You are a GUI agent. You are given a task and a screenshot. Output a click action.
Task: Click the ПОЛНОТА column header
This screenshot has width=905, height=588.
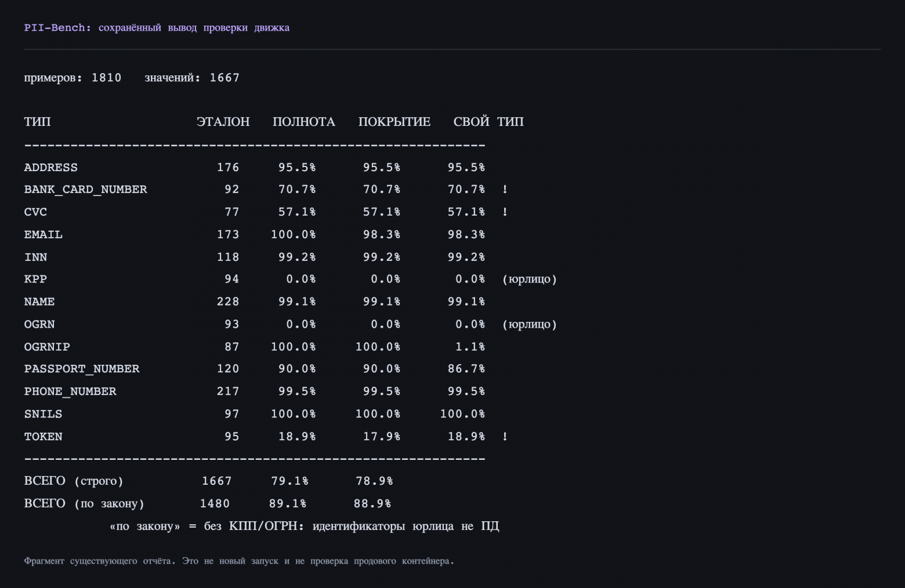pos(304,122)
